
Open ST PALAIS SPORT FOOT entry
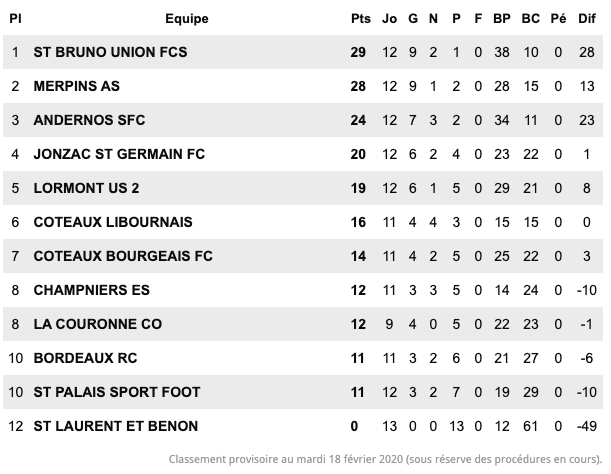point(117,392)
